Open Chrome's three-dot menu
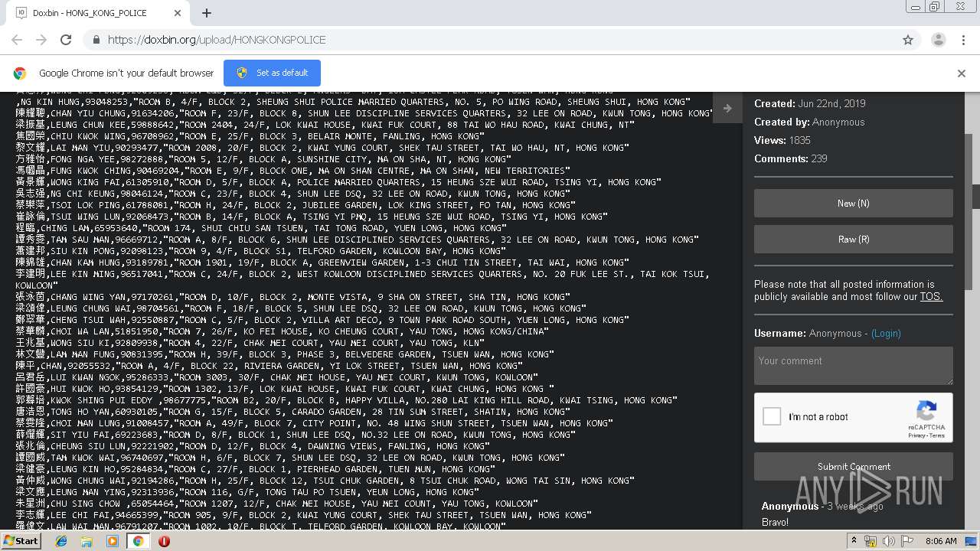The height and width of the screenshot is (551, 980). coord(963,40)
